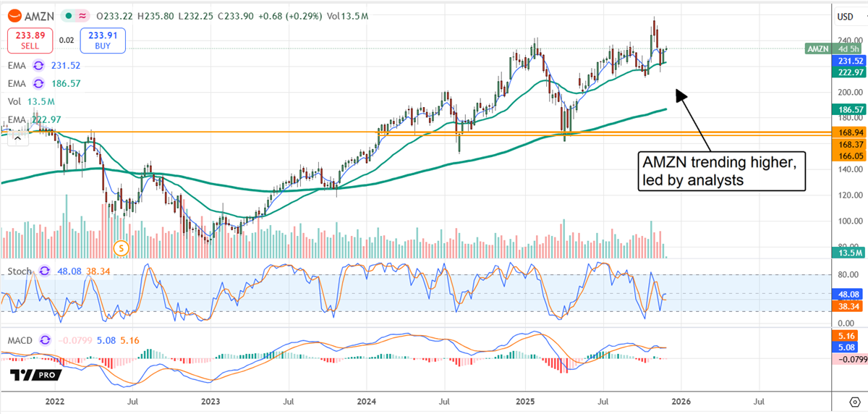Click the 231.52 blue EMA price label
The image size is (868, 414).
click(849, 62)
